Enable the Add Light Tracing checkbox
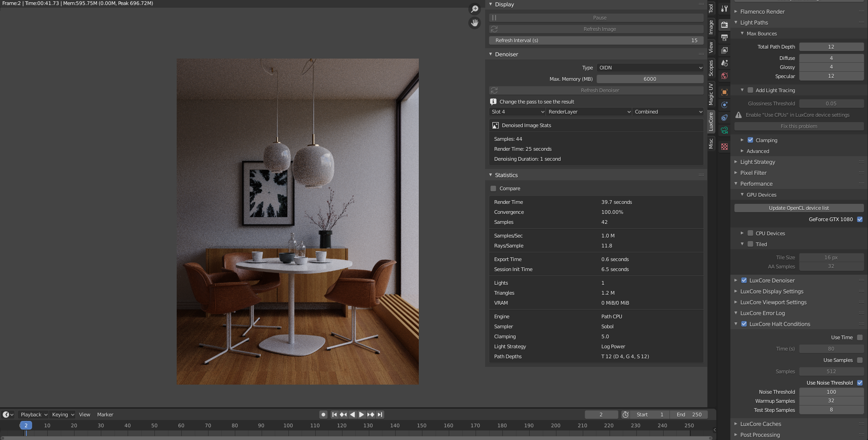Image resolution: width=868 pixels, height=440 pixels. [x=750, y=90]
